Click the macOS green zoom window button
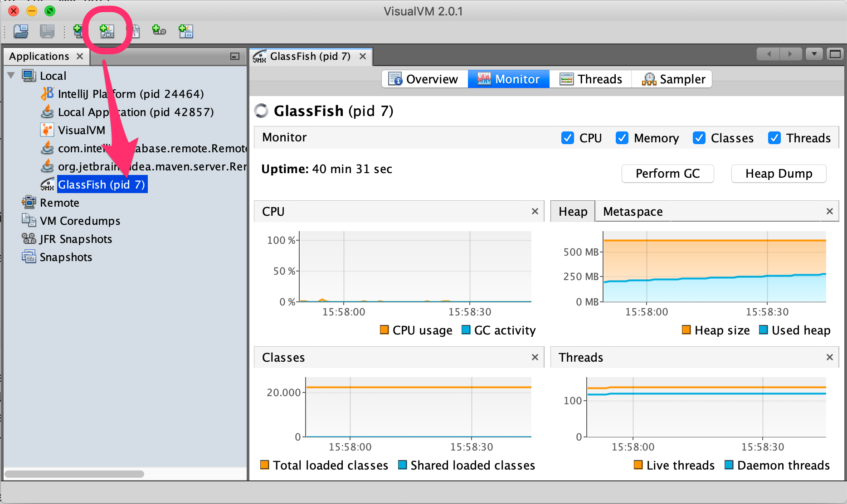847x504 pixels. pyautogui.click(x=50, y=11)
